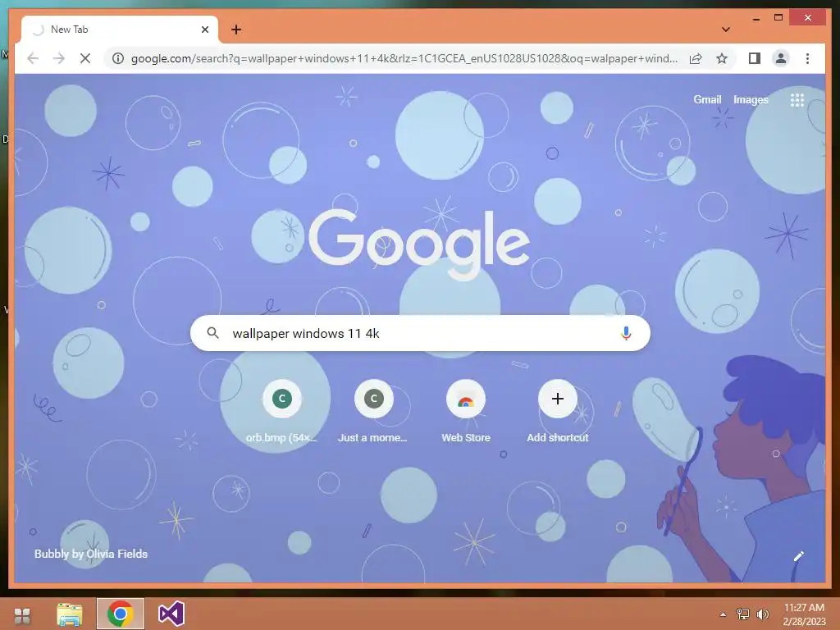This screenshot has width=840, height=630.
Task: Open a new tab with plus button
Action: (x=235, y=30)
